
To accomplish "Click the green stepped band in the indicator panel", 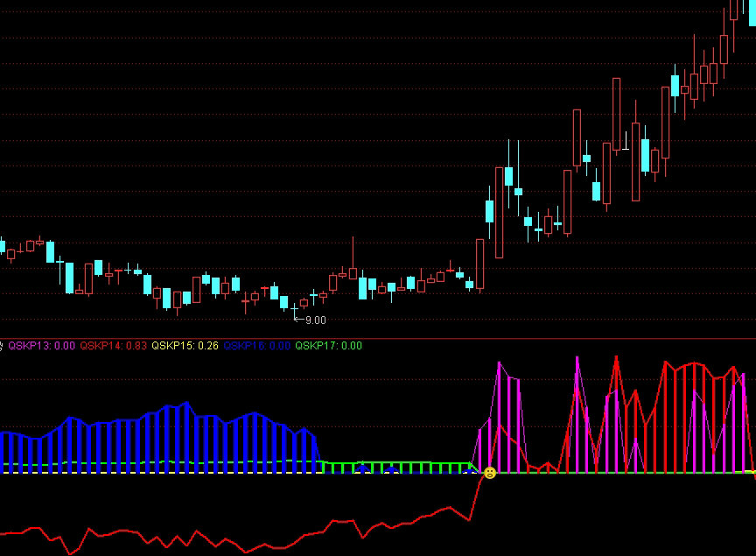I will click(394, 462).
